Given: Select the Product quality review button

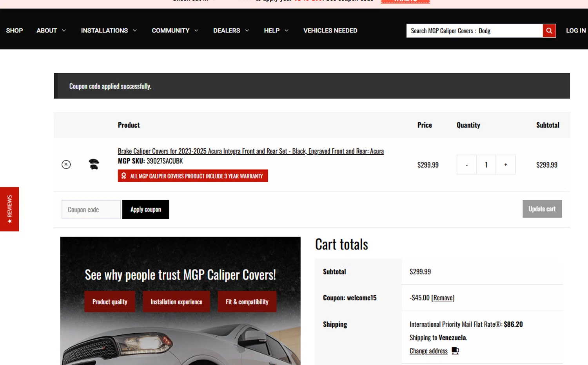Looking at the screenshot, I should [110, 302].
